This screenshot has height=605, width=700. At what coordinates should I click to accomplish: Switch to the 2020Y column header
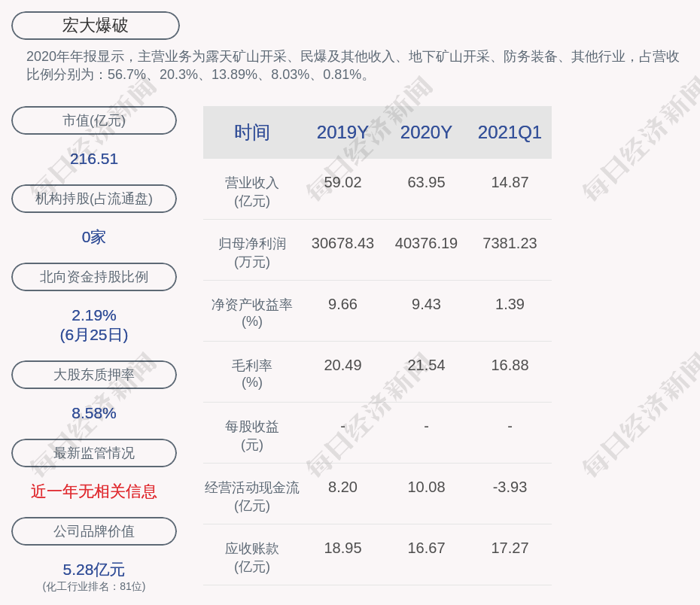click(426, 132)
